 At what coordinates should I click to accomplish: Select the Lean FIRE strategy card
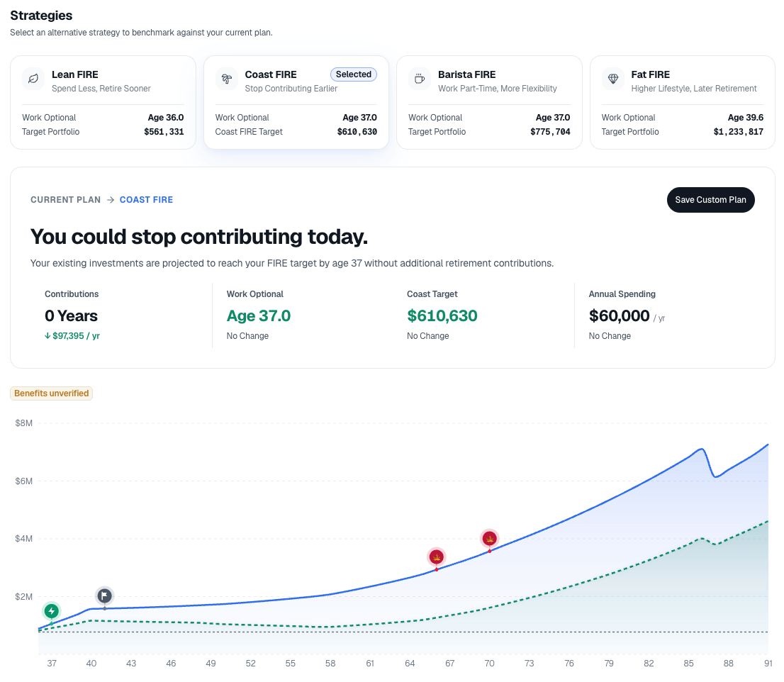[x=103, y=103]
